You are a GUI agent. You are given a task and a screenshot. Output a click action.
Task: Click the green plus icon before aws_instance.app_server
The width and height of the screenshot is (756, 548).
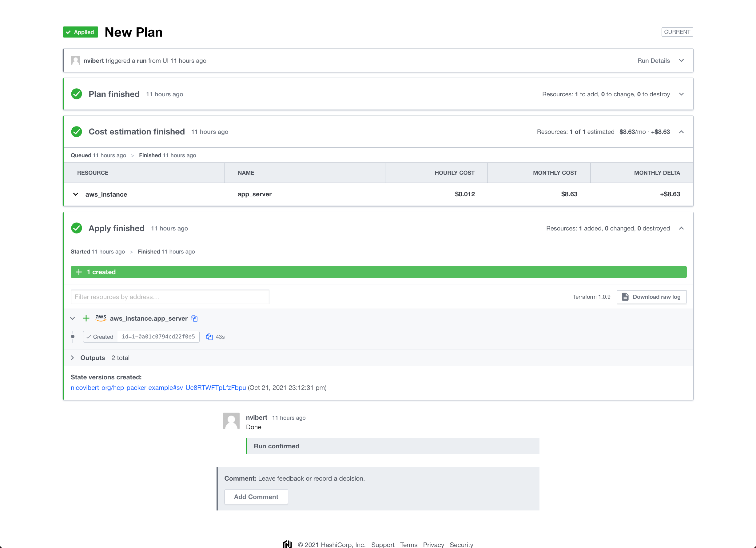pyautogui.click(x=86, y=318)
